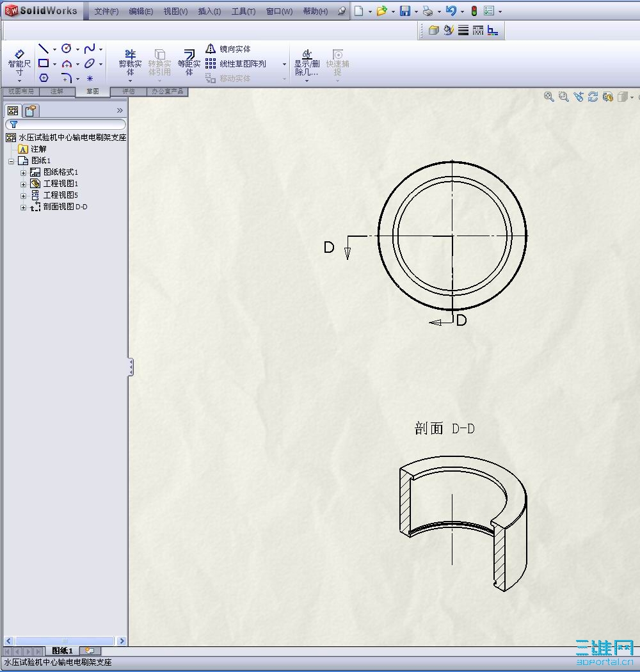Switch to FeatureManager design tree tab
The image size is (640, 672).
pyautogui.click(x=13, y=111)
